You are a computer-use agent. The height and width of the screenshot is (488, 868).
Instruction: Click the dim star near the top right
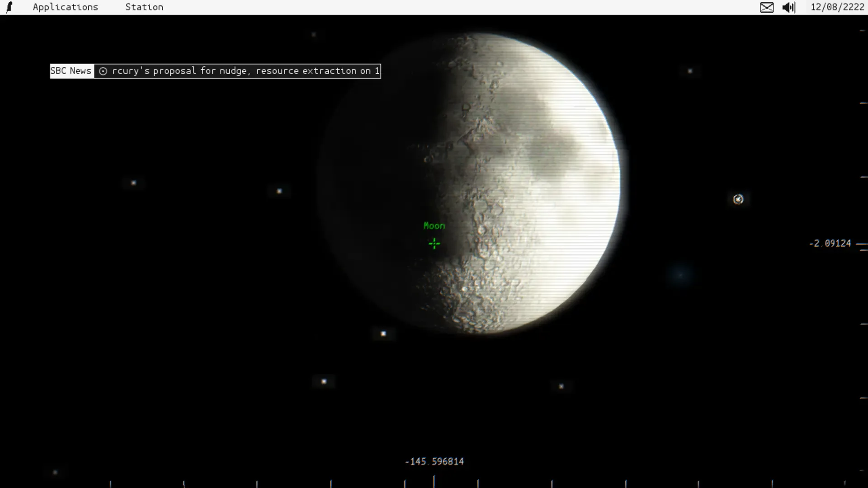click(690, 71)
